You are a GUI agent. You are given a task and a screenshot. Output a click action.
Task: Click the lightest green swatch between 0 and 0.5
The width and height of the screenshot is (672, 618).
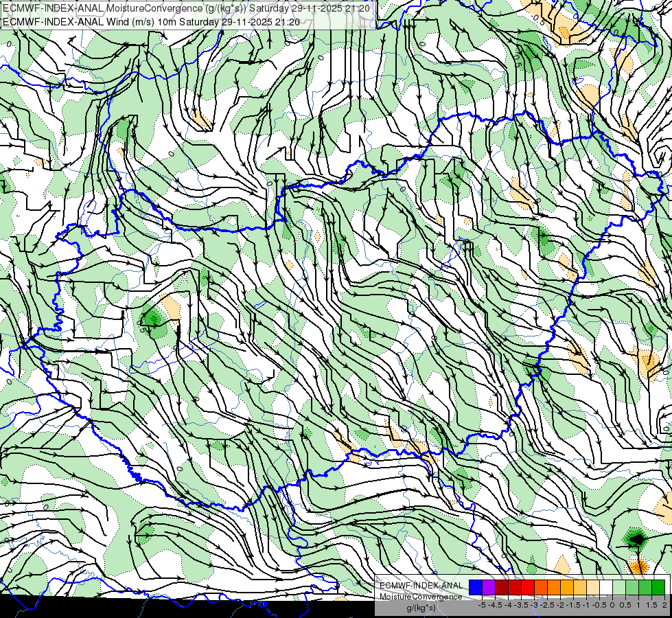(x=619, y=587)
